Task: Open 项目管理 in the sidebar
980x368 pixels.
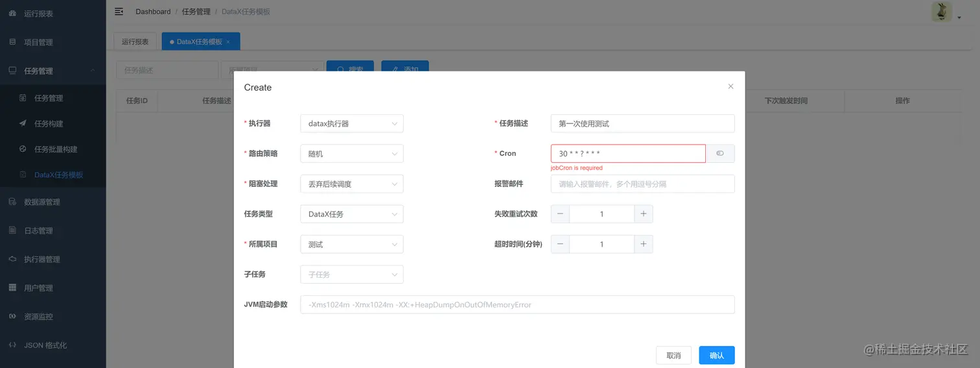Action: [52, 42]
